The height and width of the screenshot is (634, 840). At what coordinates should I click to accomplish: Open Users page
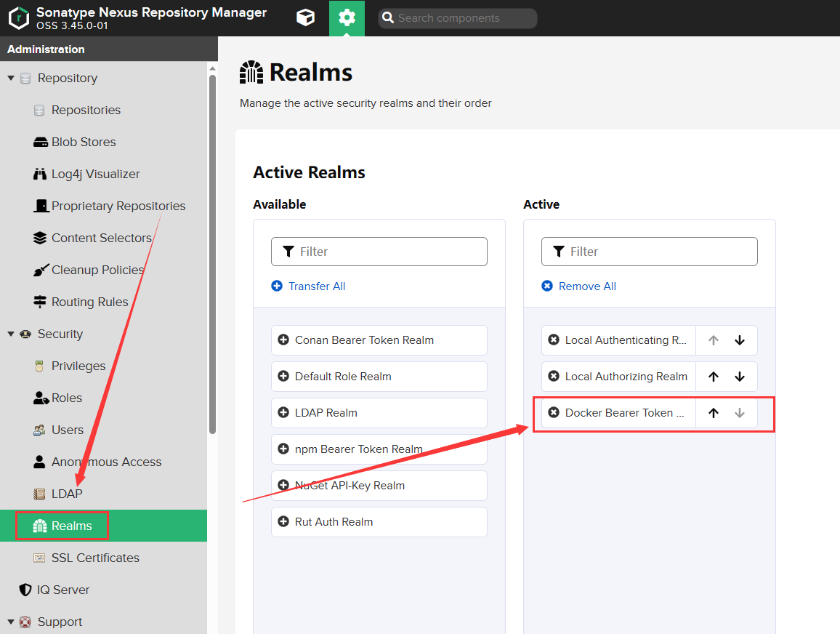(67, 430)
